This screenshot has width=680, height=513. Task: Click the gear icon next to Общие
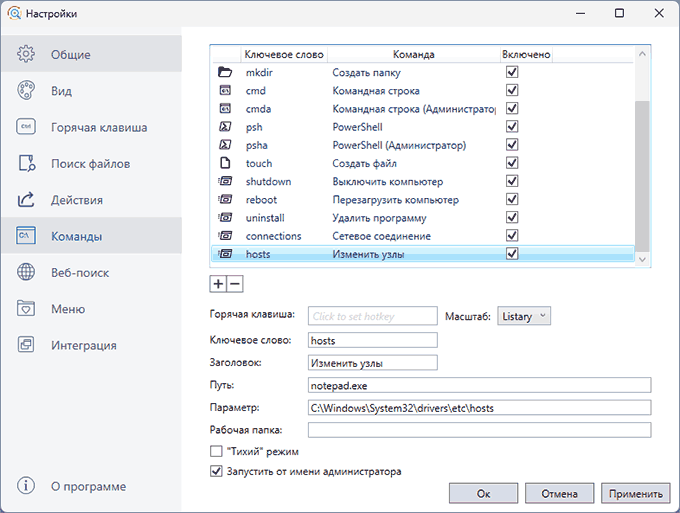pos(26,54)
